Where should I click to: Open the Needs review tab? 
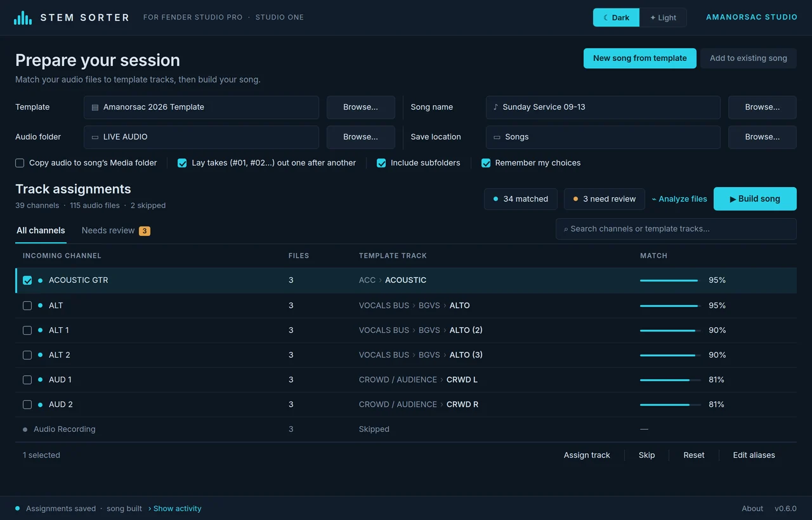click(115, 230)
